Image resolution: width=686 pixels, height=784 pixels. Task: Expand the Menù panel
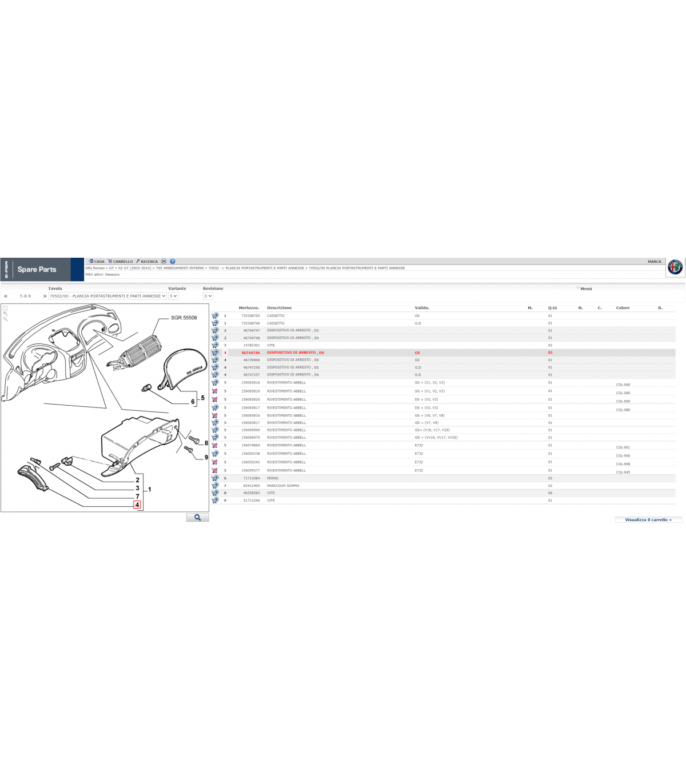click(585, 289)
